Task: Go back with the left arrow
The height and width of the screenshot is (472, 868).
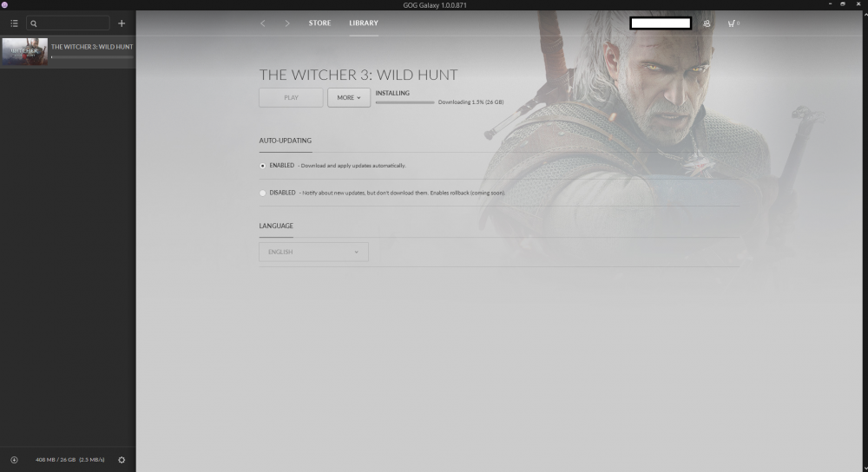Action: 262,23
